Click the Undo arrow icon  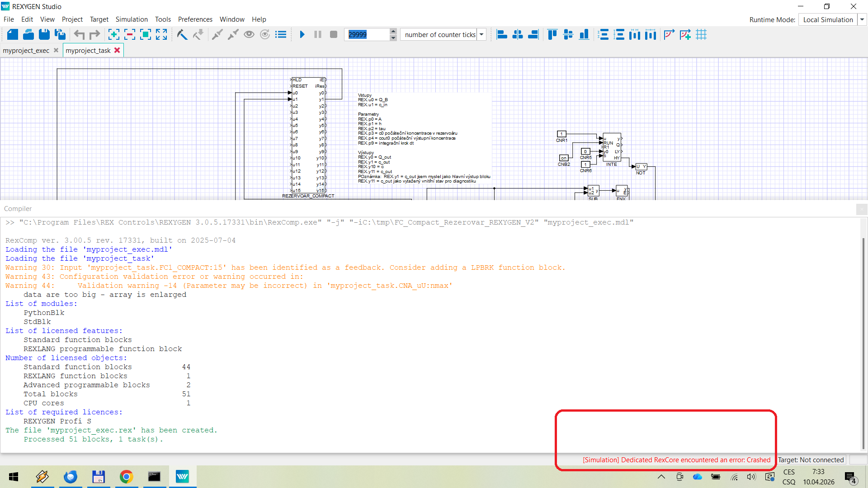point(79,34)
